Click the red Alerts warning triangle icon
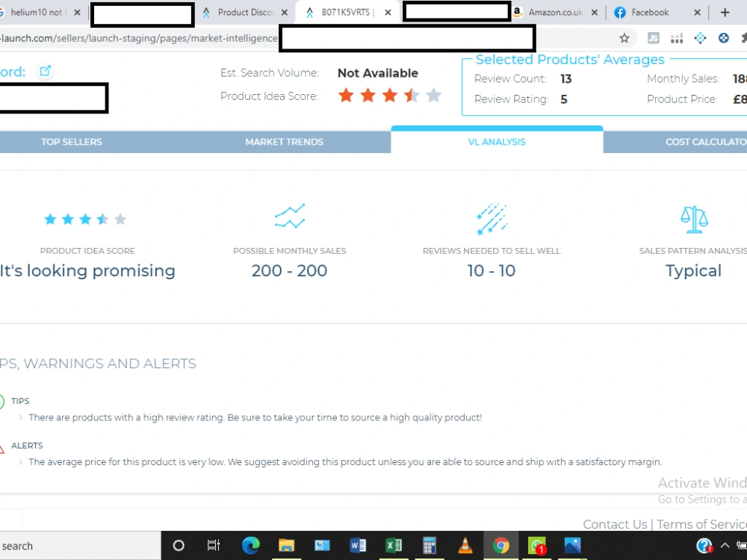This screenshot has height=560, width=747. tap(1, 449)
